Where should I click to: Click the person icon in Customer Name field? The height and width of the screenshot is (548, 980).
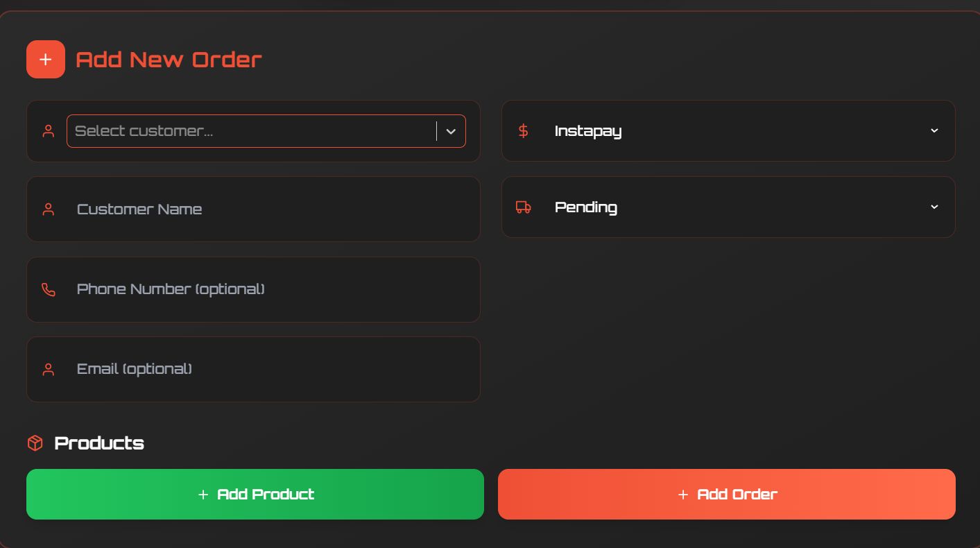click(x=49, y=209)
